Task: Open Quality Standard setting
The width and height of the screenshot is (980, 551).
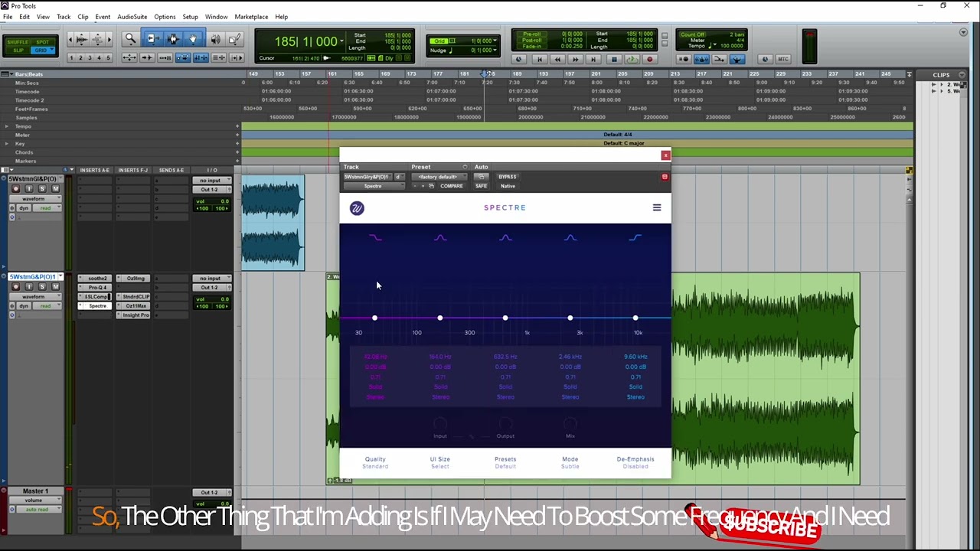Action: pos(375,462)
